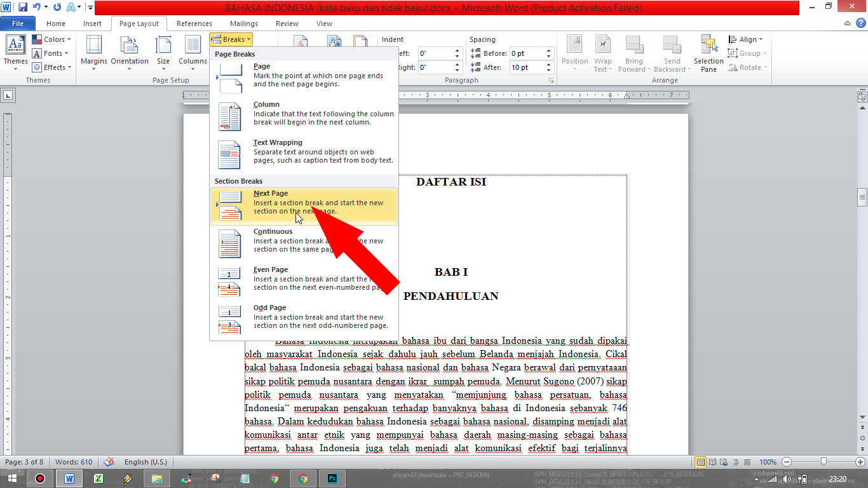The image size is (868, 488).
Task: Open the Wrap Text options
Action: coord(602,53)
